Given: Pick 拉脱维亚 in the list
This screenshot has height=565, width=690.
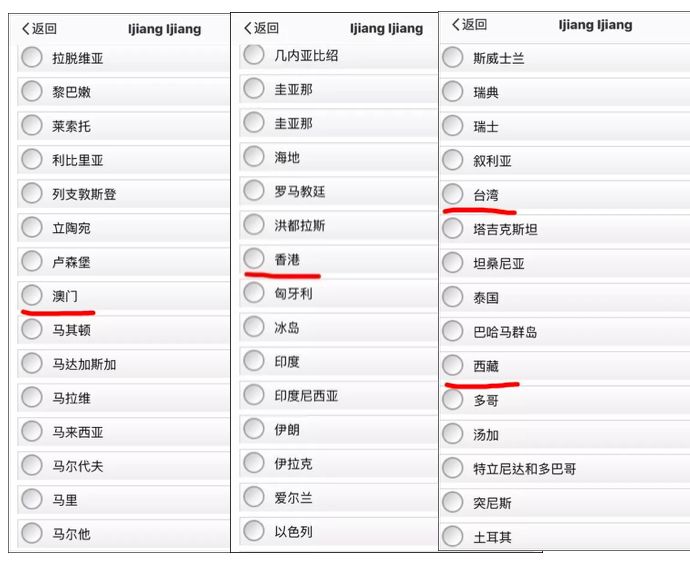Looking at the screenshot, I should [32, 58].
